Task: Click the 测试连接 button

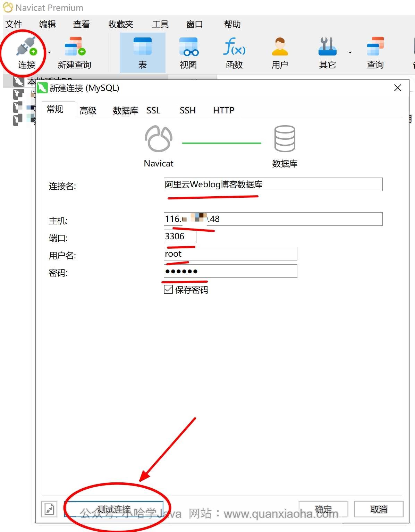Action: (x=113, y=509)
